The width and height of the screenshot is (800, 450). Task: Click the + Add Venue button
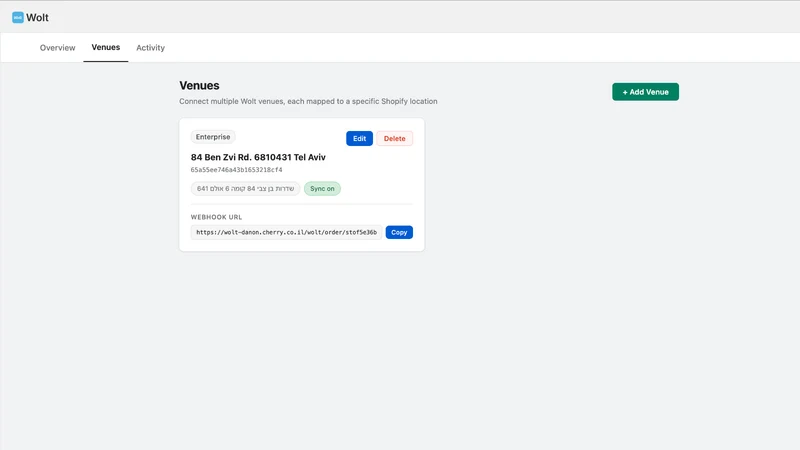[645, 92]
